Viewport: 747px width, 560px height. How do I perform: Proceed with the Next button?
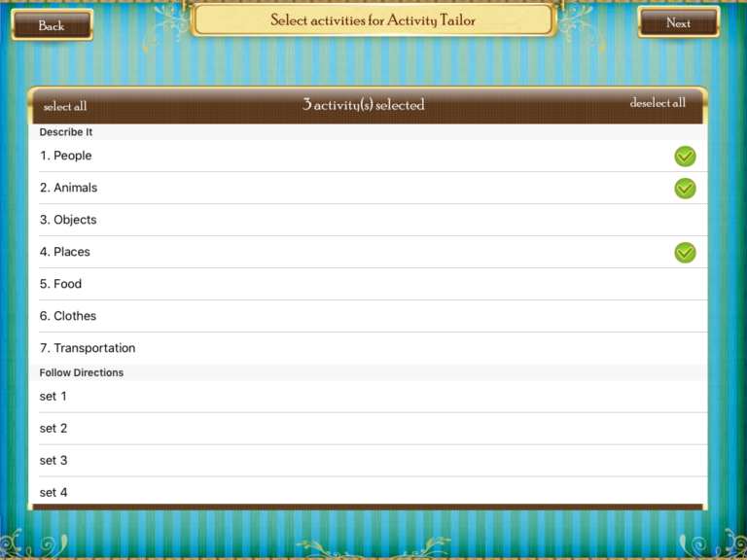(678, 22)
